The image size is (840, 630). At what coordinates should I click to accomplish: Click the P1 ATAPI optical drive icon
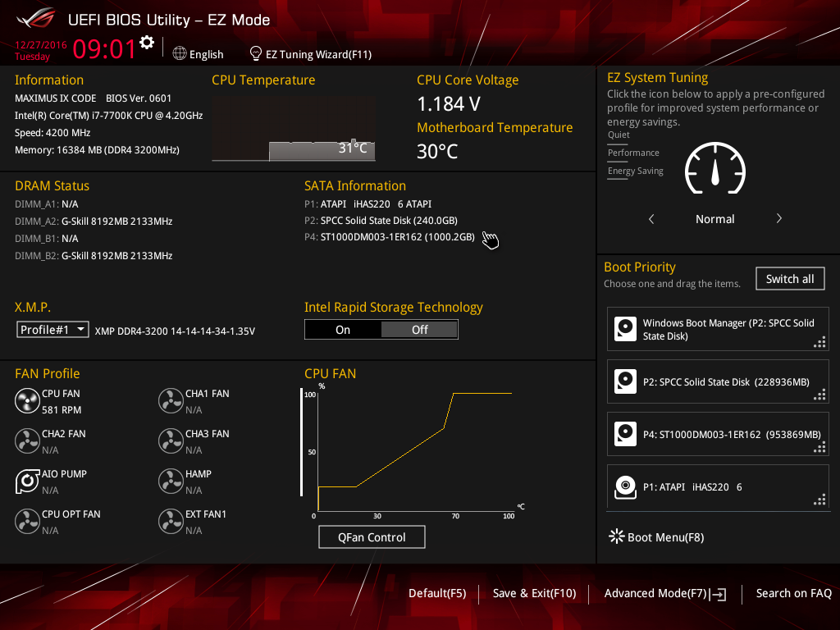tap(625, 486)
